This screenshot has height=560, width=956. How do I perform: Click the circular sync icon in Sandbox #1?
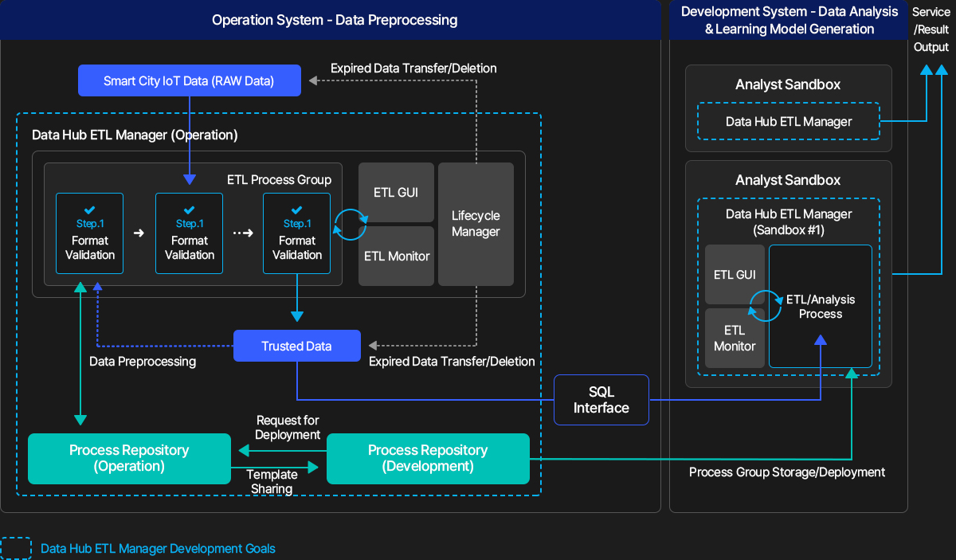766,305
